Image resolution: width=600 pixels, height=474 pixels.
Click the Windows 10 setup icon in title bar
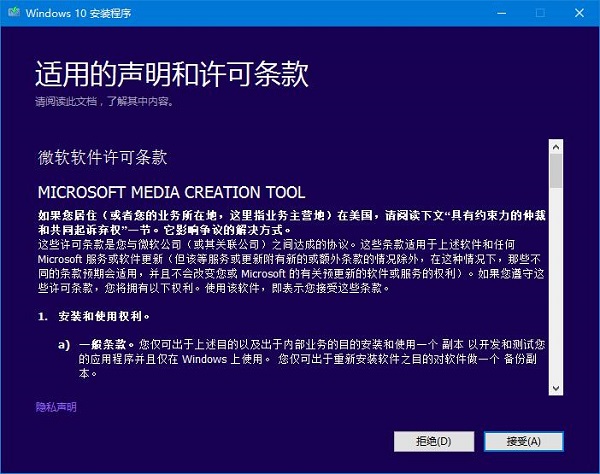[11, 13]
